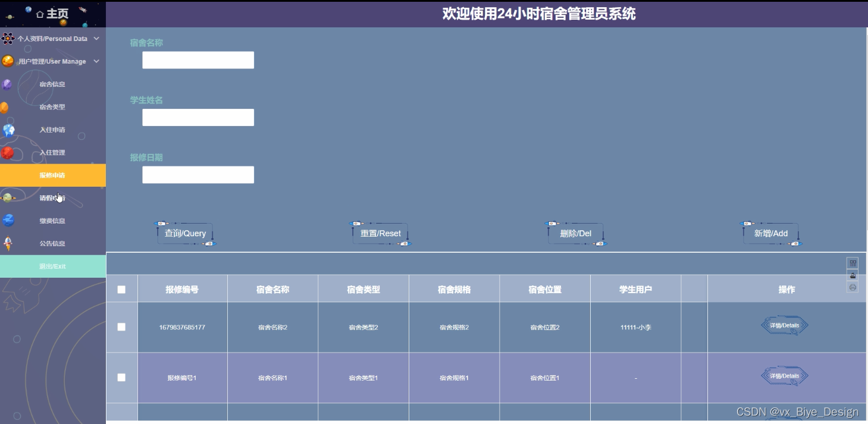This screenshot has width=868, height=424.
Task: Open the 入住申请 menu item
Action: (52, 130)
